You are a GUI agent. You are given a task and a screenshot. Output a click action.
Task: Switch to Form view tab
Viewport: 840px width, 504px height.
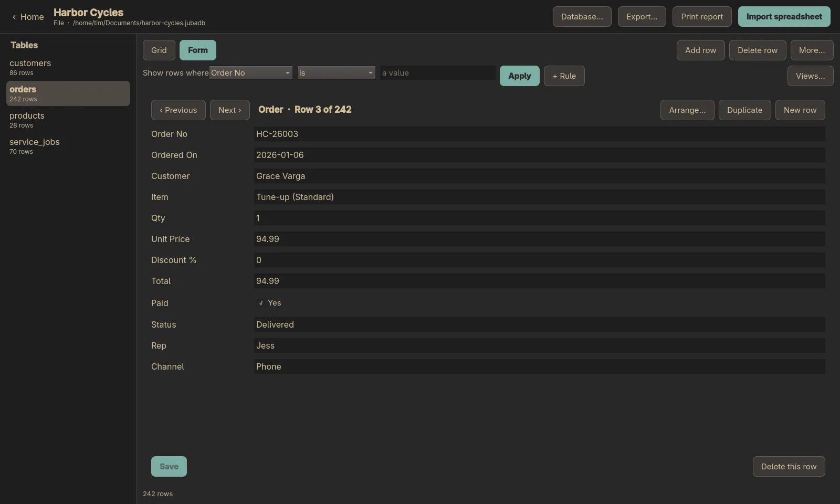(198, 50)
